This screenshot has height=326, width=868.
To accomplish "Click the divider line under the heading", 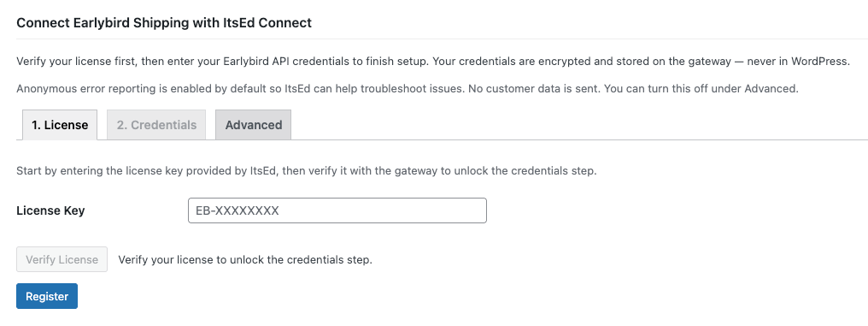I will (443, 39).
